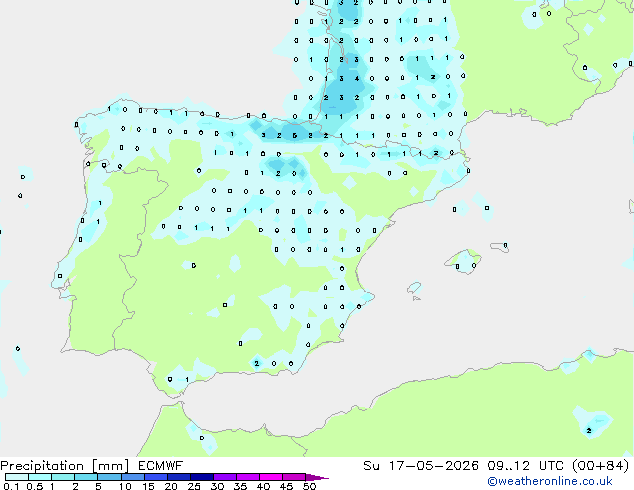This screenshot has height=490, width=634.
Task: Click the over-50 mm arrow tip of legend
Action: [317, 477]
